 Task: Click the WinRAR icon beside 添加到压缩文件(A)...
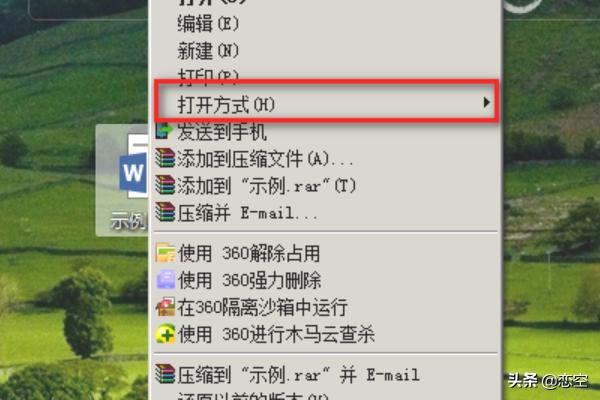165,158
